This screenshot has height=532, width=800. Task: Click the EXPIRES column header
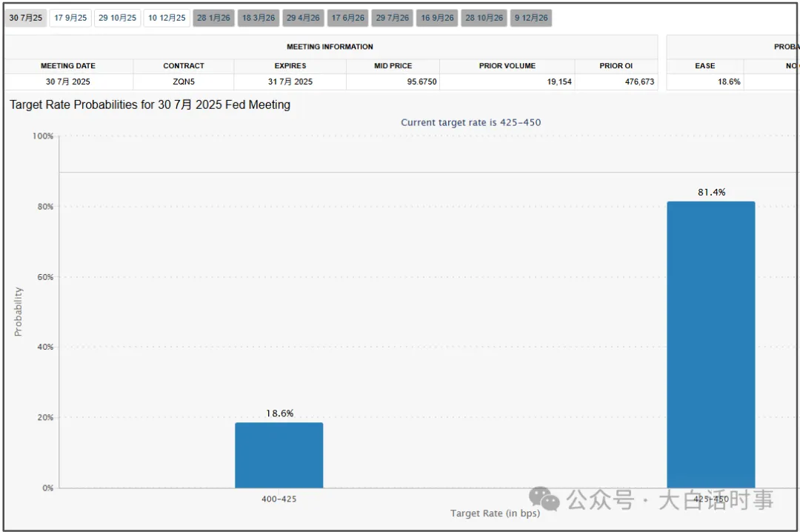(290, 66)
